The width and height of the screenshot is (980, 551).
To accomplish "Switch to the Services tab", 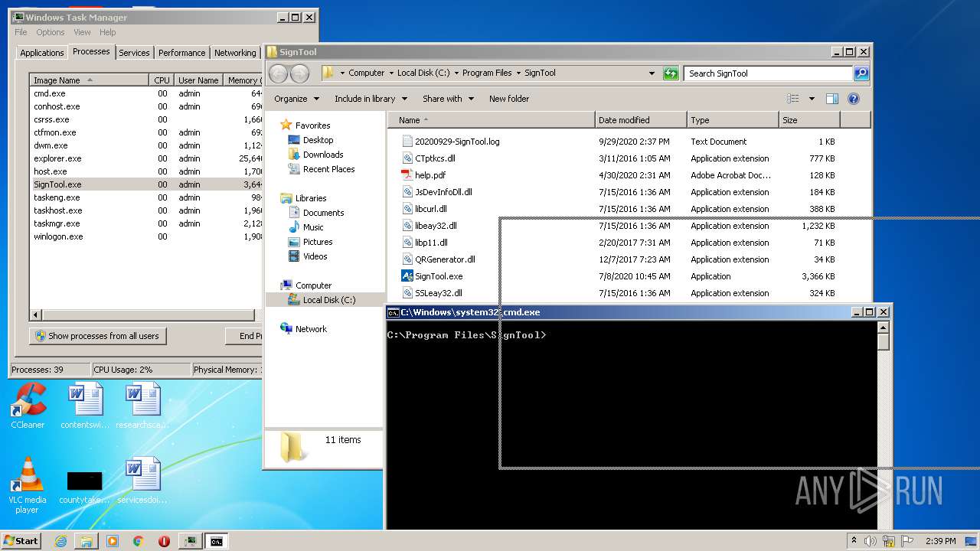I will [x=134, y=53].
